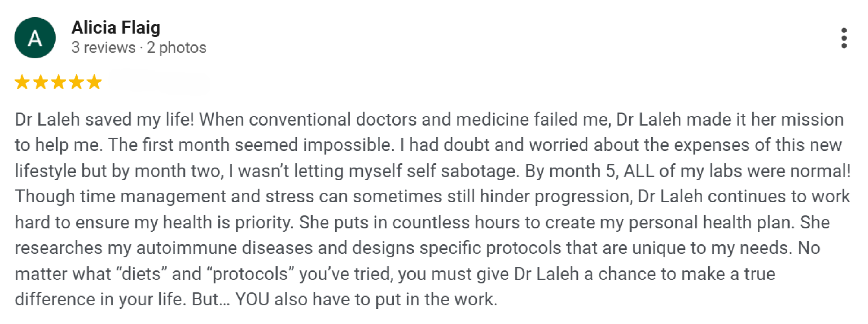Click the '2 photos' count text
Screen dimensions: 868x324
coord(176,47)
